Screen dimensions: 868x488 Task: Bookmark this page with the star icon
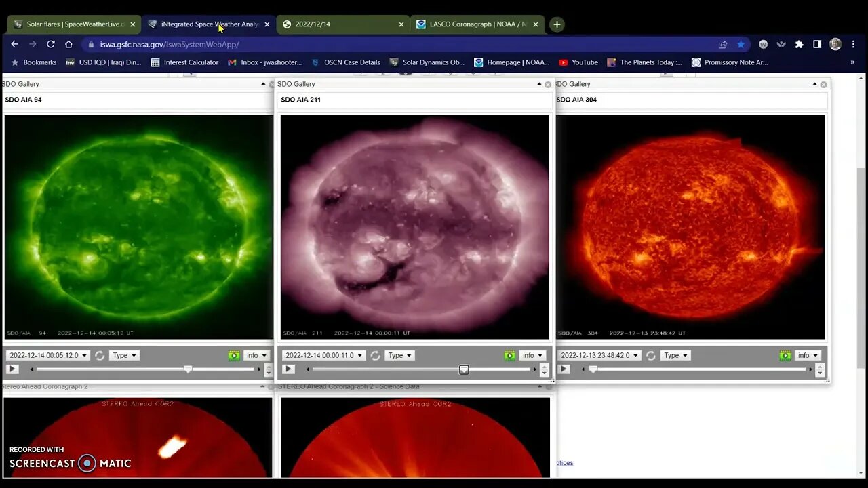click(x=741, y=44)
